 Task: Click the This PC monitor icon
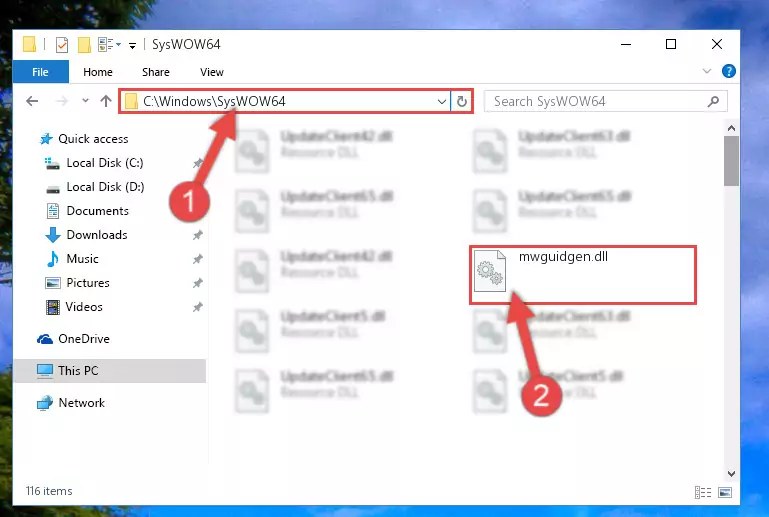pos(45,371)
